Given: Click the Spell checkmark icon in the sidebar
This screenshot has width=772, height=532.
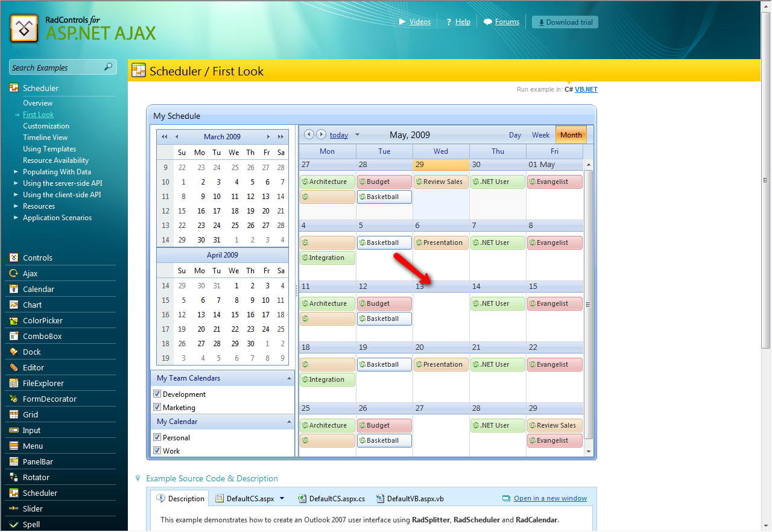Looking at the screenshot, I should (14, 524).
